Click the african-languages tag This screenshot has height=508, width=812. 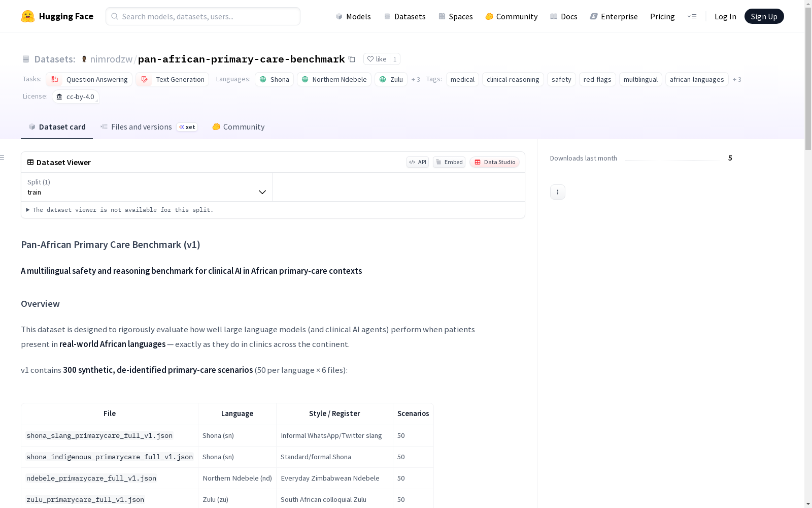(x=697, y=79)
